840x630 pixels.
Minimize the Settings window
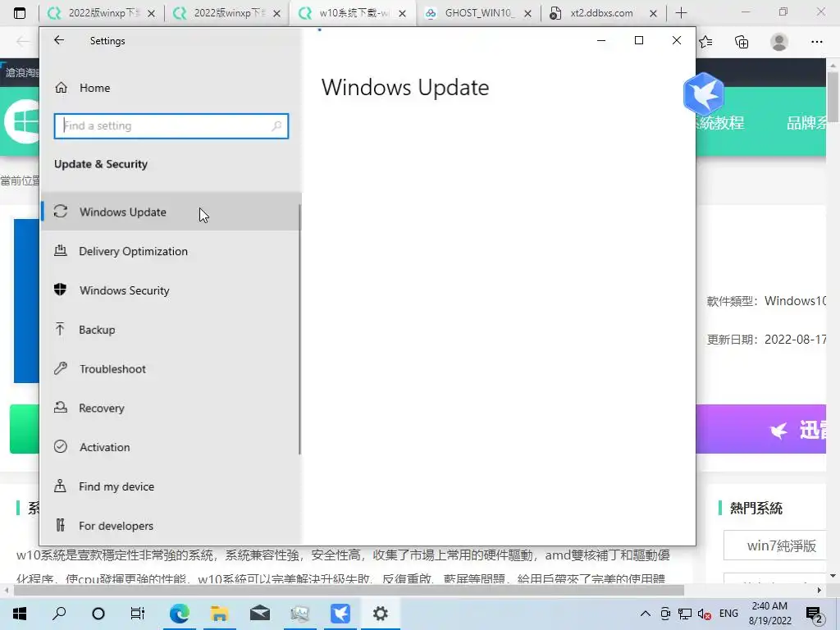coord(601,40)
